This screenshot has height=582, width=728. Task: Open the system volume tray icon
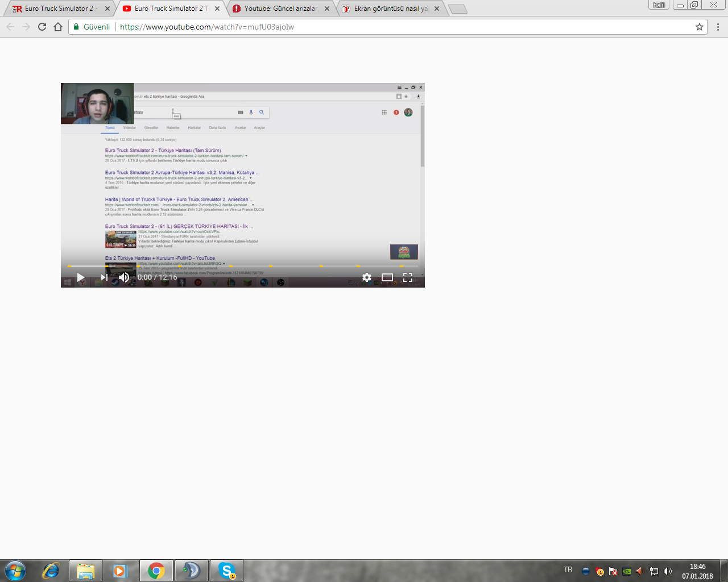coord(668,571)
